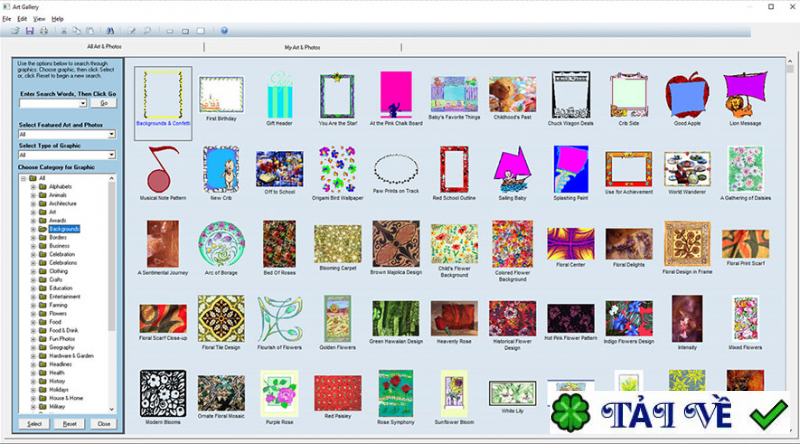
Task: Select the Crafts category
Action: (56, 280)
